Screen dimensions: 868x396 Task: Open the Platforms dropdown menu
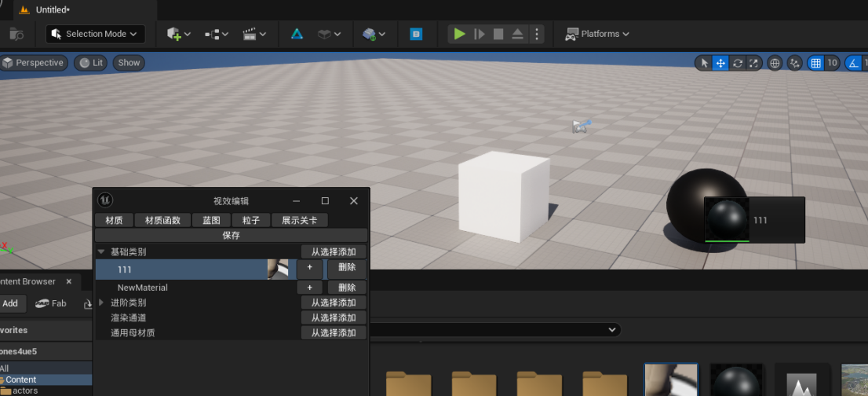tap(598, 34)
